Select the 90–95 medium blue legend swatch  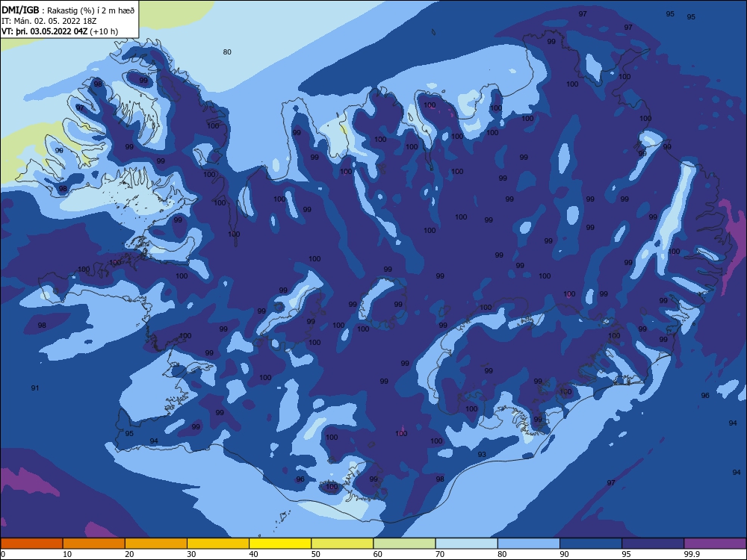pyautogui.click(x=591, y=544)
